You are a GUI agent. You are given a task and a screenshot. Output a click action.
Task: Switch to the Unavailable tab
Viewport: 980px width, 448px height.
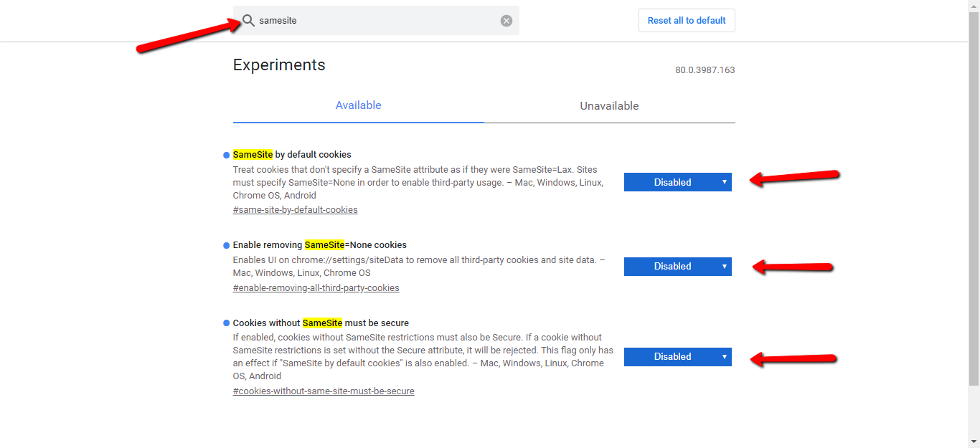[609, 106]
